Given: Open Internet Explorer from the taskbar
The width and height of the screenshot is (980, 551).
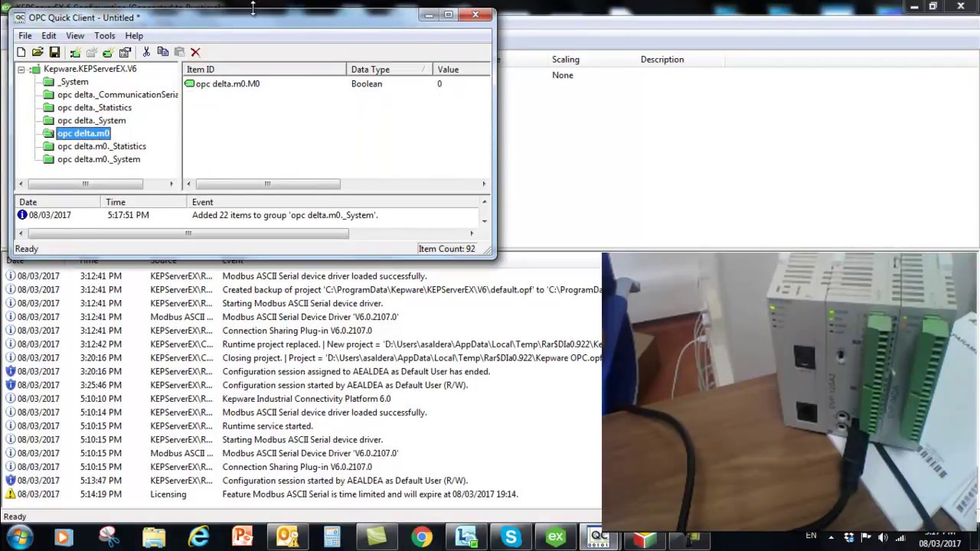Looking at the screenshot, I should (x=199, y=537).
